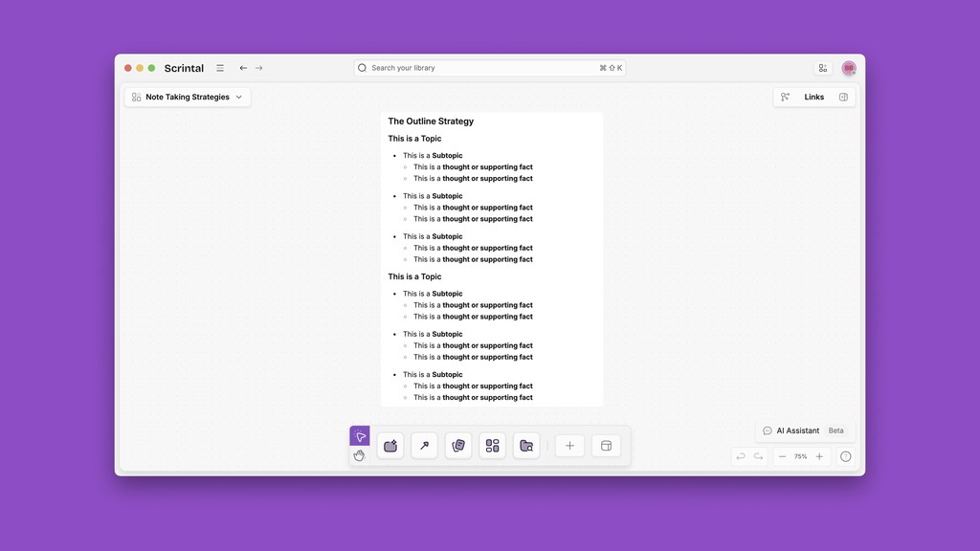Create a new card with the card tool
This screenshot has height=551, width=980.
390,445
